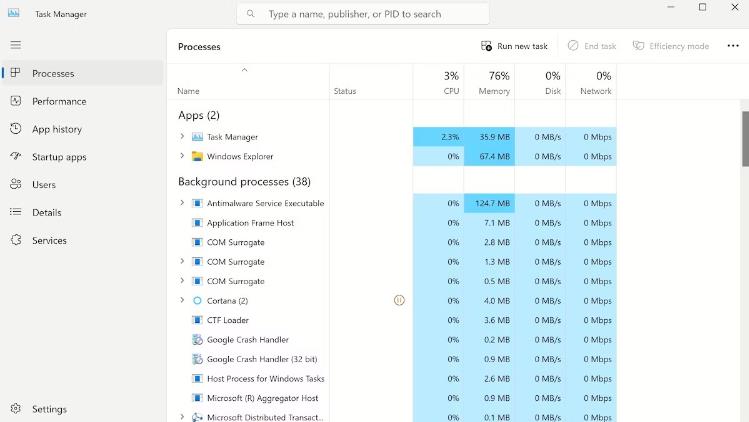Click the Task Manager process row icon
Viewport: 749px width, 422px height.
pos(197,137)
